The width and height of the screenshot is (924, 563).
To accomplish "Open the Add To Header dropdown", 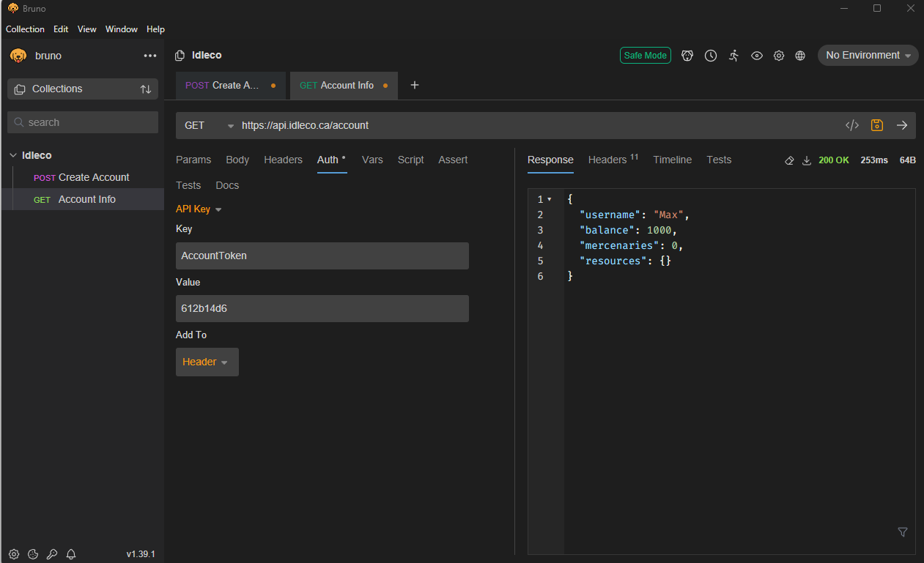I will click(x=207, y=362).
